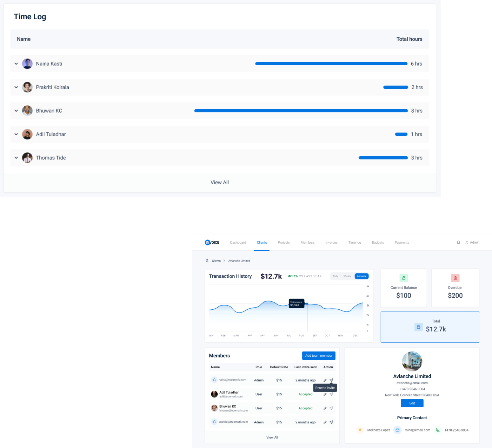Image resolution: width=492 pixels, height=448 pixels.
Task: Switch transaction history to Daily
Action: click(x=336, y=276)
